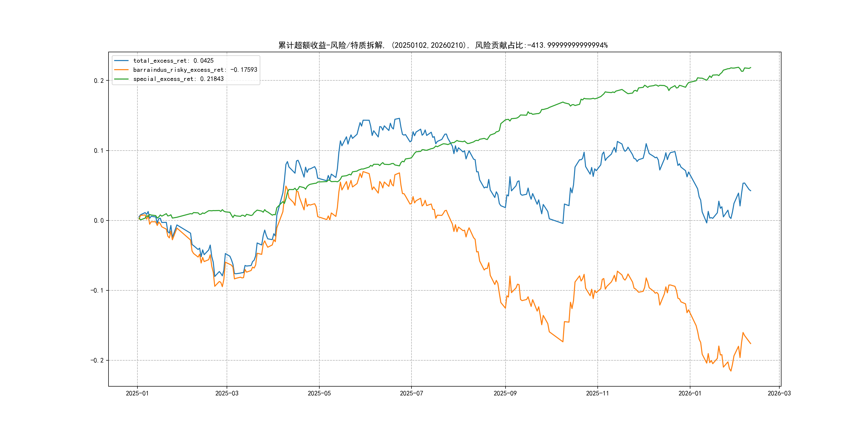Viewport: 868px width, 434px height.
Task: Click the orange barraindus_risky_excess_ret legend line
Action: click(x=121, y=70)
